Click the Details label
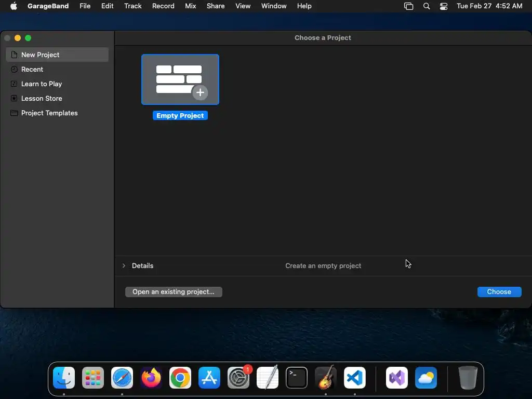 pyautogui.click(x=142, y=265)
